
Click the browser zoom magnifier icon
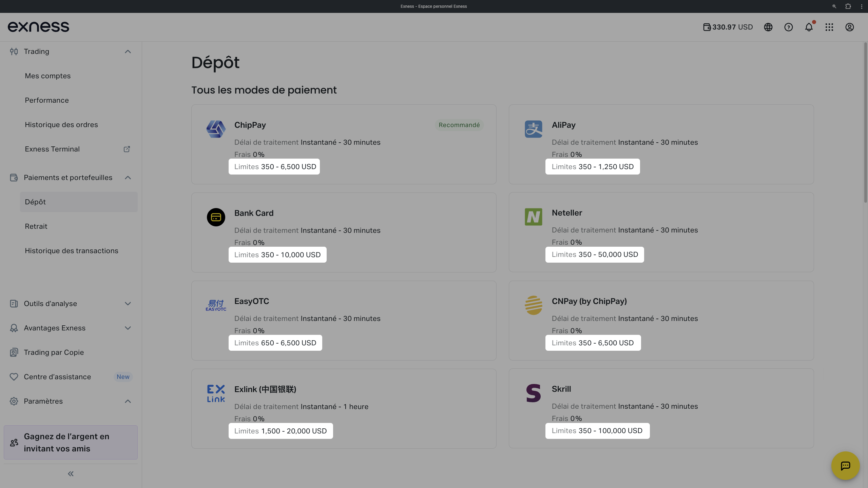834,6
